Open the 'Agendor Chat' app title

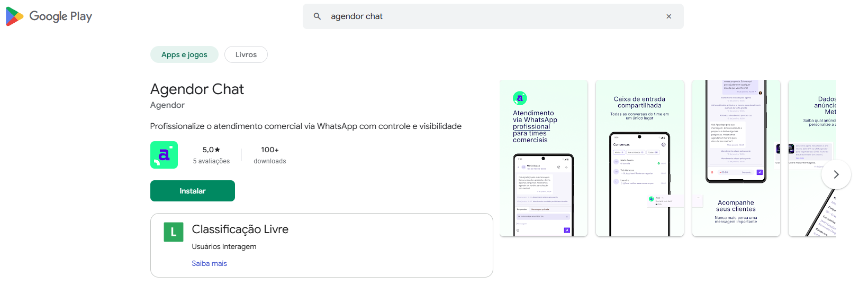[x=197, y=89]
